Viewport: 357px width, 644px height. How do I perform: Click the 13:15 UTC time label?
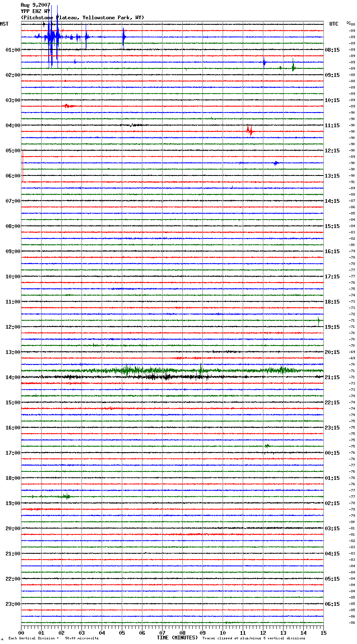pyautogui.click(x=332, y=175)
